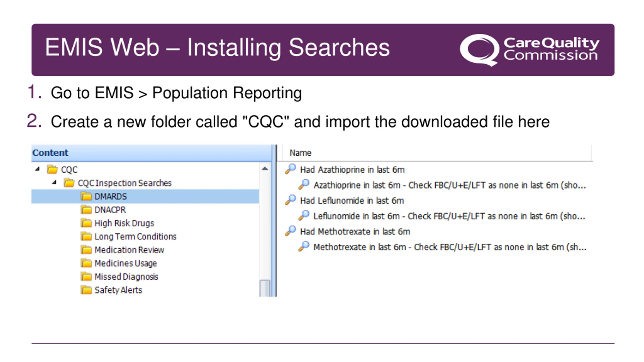The height and width of the screenshot is (362, 644).
Task: Open the Long Term Conditions folder
Action: point(135,237)
